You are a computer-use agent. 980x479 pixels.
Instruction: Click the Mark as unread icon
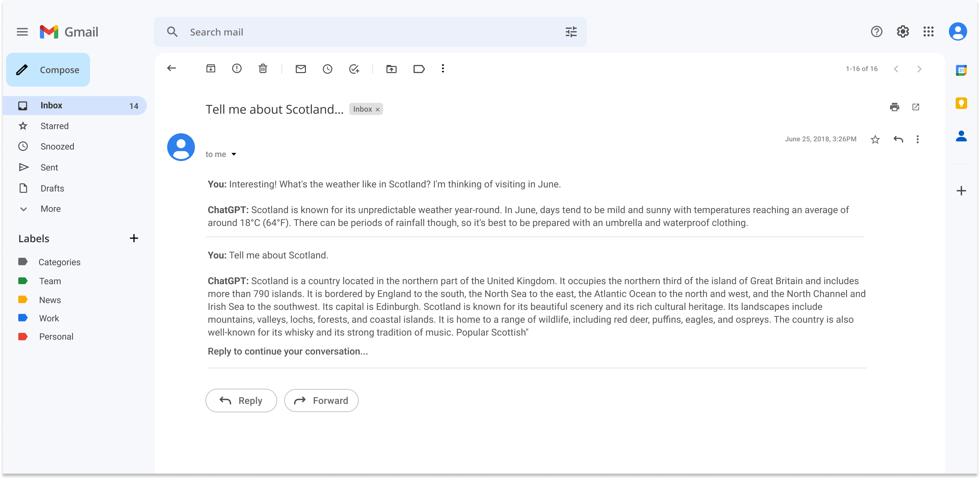[x=300, y=69]
